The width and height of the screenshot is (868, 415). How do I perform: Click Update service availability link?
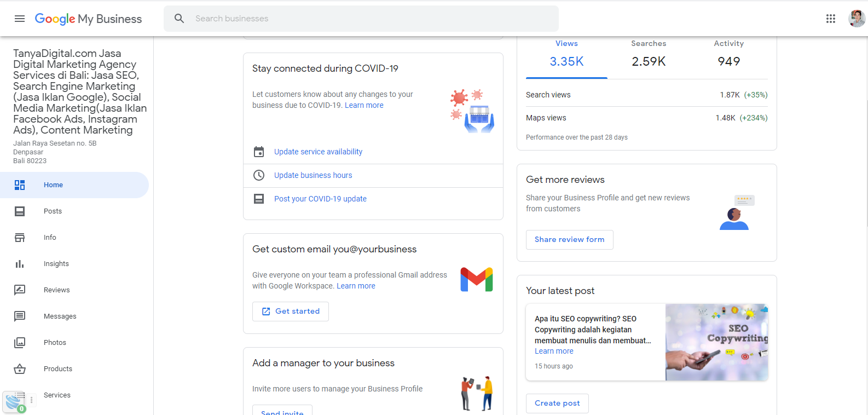point(318,152)
